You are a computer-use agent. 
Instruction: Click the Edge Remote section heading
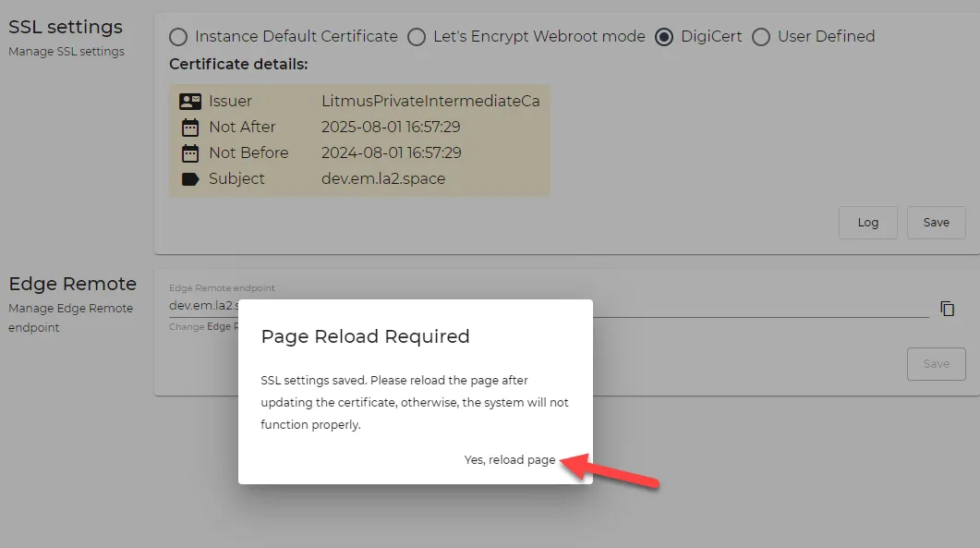[72, 284]
